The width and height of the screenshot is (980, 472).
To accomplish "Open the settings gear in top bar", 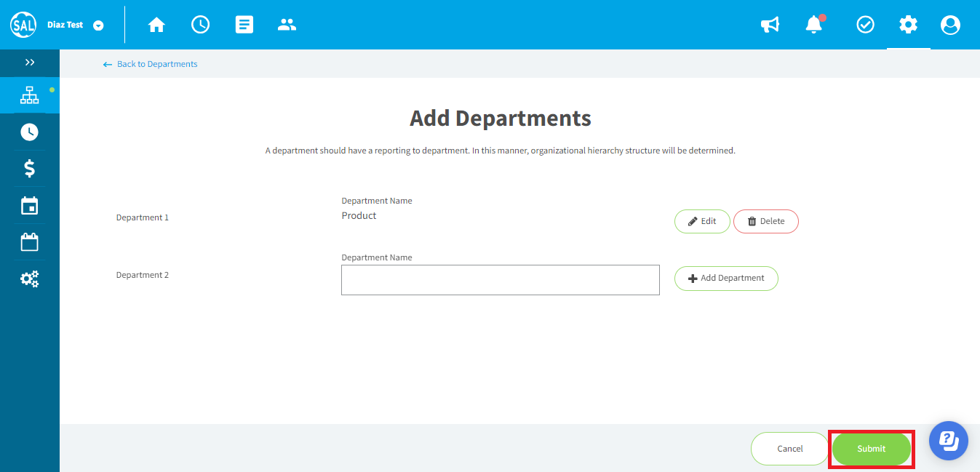I will pos(908,25).
